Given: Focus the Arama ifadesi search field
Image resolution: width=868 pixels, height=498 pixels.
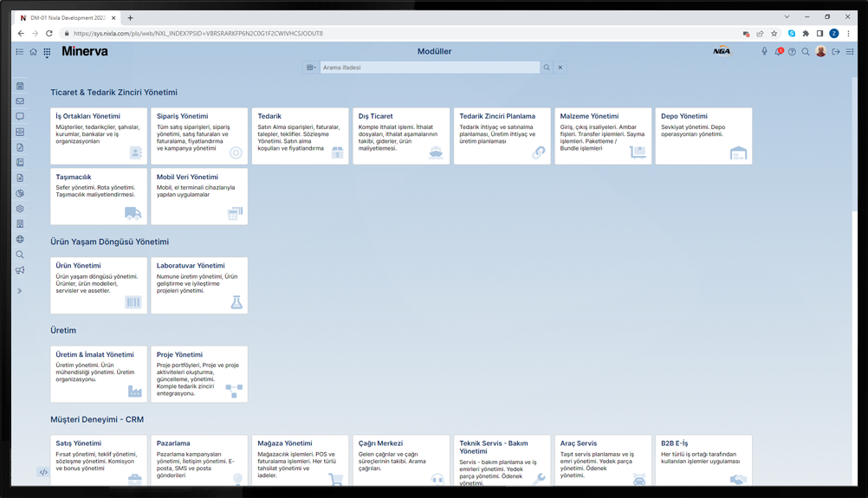Looking at the screenshot, I should click(x=430, y=68).
